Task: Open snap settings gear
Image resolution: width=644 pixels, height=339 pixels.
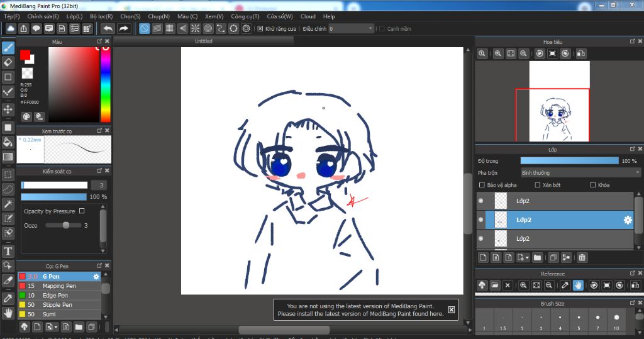Action: [247, 28]
